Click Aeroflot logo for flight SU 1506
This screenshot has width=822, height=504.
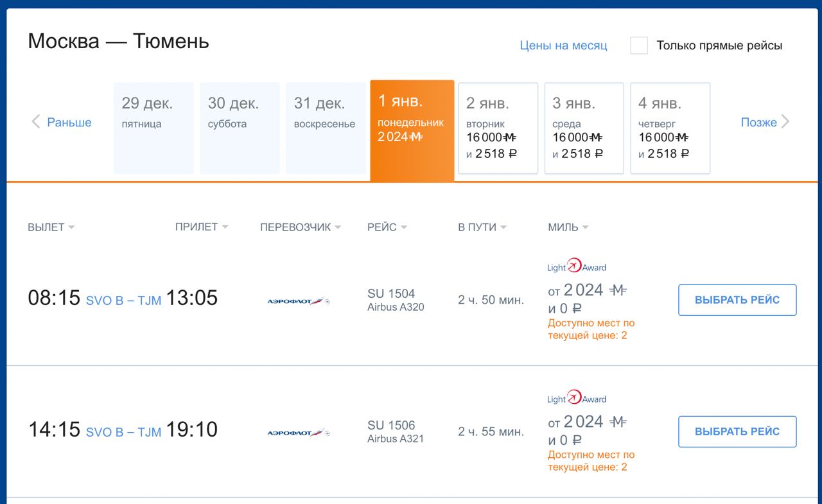pyautogui.click(x=298, y=433)
